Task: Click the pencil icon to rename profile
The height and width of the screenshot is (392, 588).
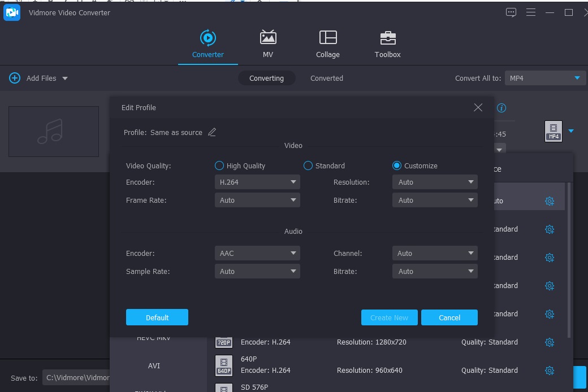Action: tap(212, 132)
